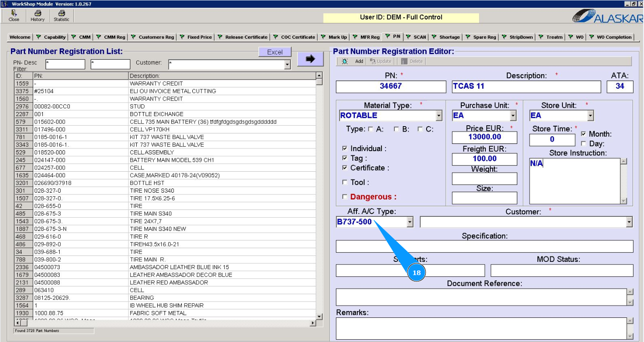Screen dimensions: 644x342
Task: Click the Delete record icon
Action: pyautogui.click(x=404, y=61)
